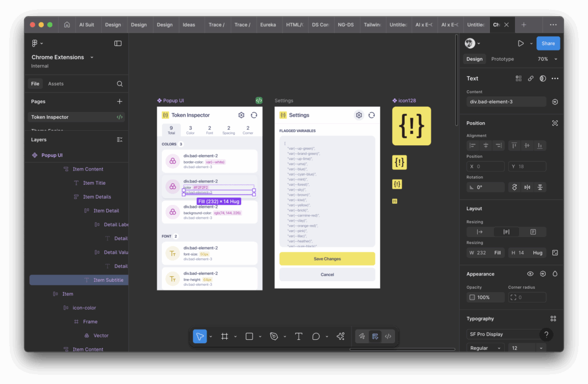Open the Regular font weight dropdown
Screen dimensions: 588x384
(x=485, y=348)
